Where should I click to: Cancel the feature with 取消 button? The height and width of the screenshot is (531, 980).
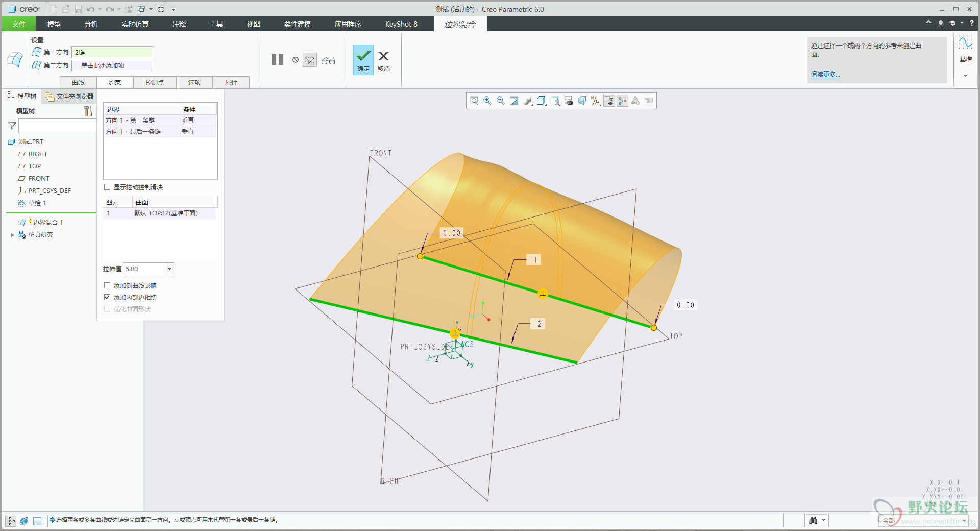point(384,60)
